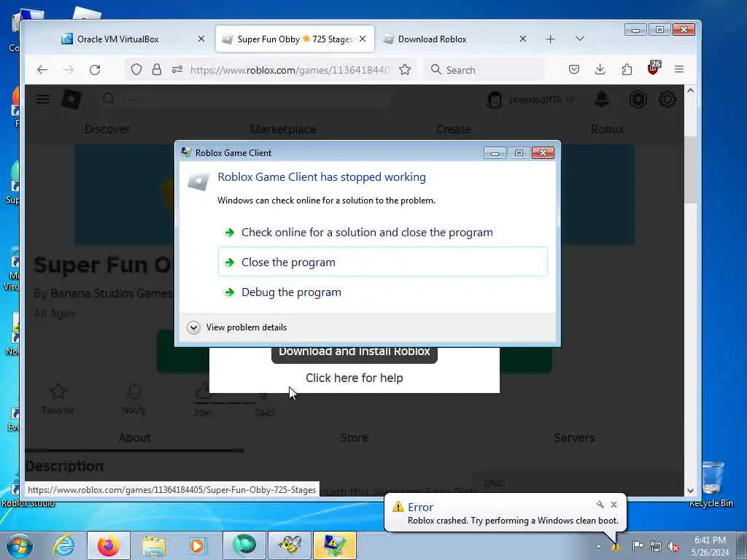Screen dimensions: 747x560
Task: Launch Internet Explorer from taskbar
Action: pos(64,545)
